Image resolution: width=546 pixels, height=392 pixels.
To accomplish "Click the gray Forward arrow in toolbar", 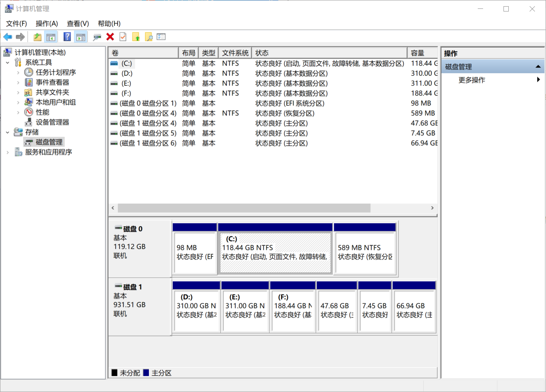I will tap(20, 37).
